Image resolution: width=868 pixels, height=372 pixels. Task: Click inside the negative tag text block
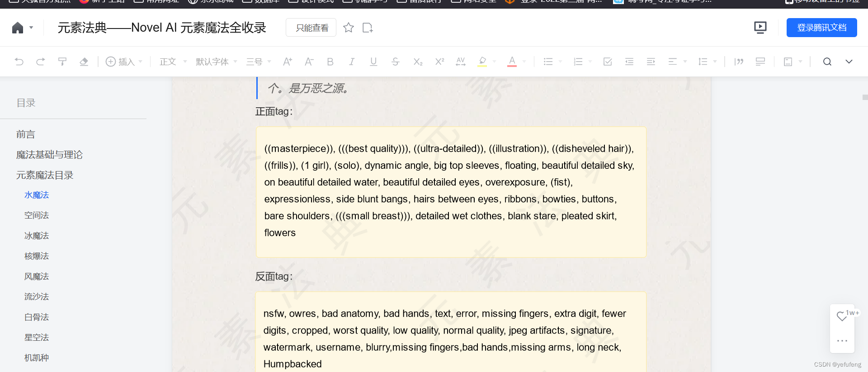click(x=451, y=332)
